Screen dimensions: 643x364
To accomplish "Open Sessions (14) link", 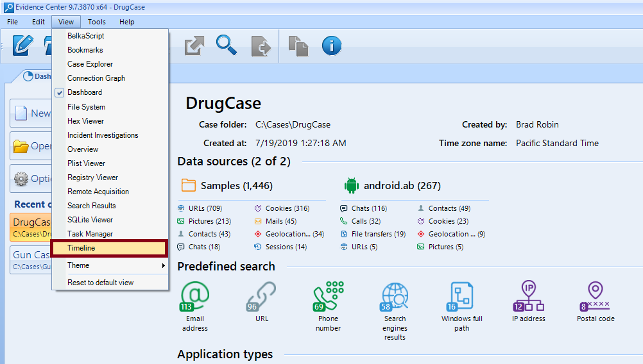I will (x=286, y=247).
